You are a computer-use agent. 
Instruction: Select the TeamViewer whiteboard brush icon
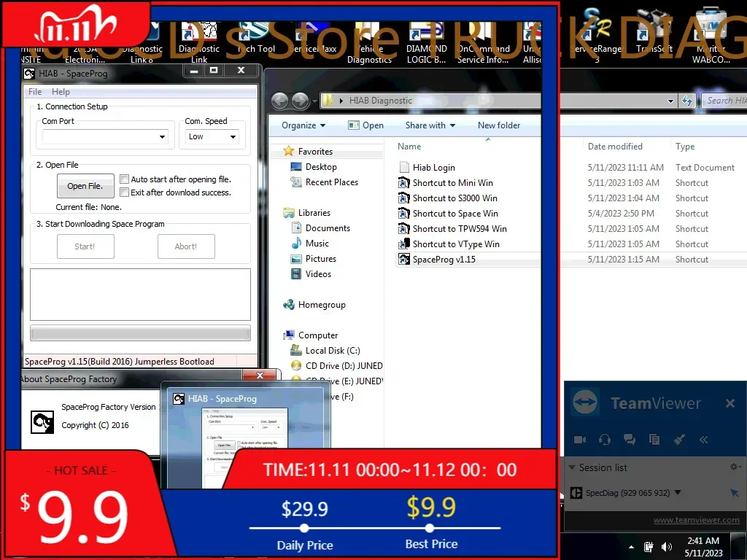(x=678, y=440)
